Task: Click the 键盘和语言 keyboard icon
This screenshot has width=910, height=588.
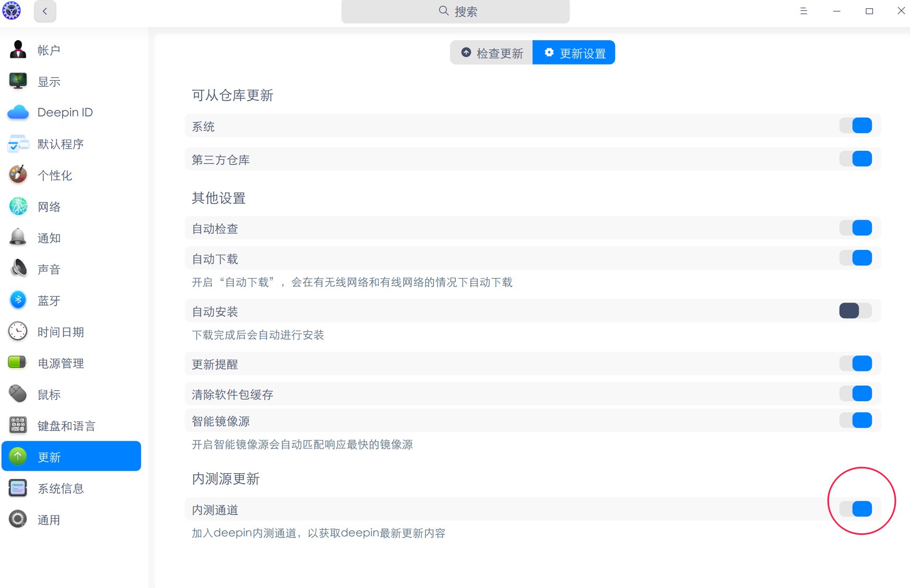Action: (18, 425)
